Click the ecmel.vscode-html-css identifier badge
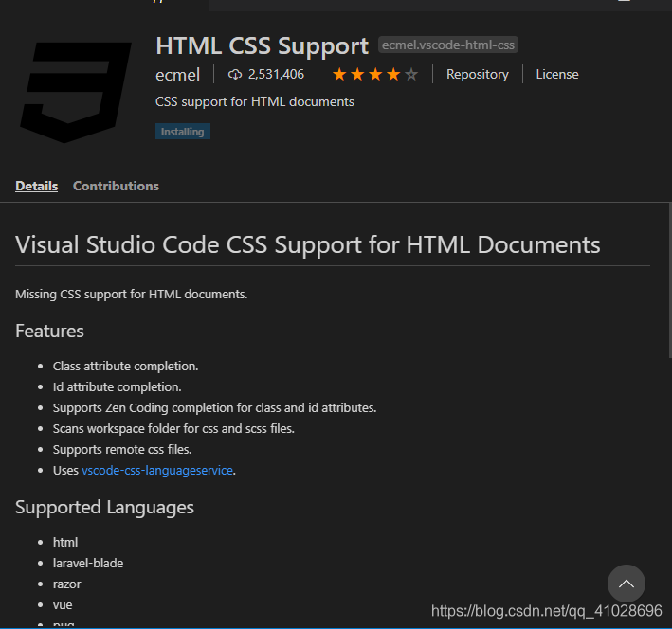The height and width of the screenshot is (629, 672). tap(448, 45)
